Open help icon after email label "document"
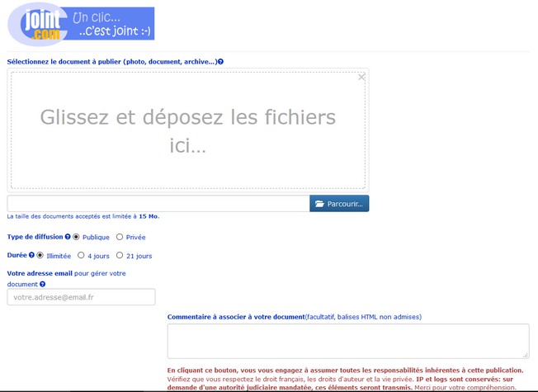This screenshot has width=538, height=392. coord(43,284)
